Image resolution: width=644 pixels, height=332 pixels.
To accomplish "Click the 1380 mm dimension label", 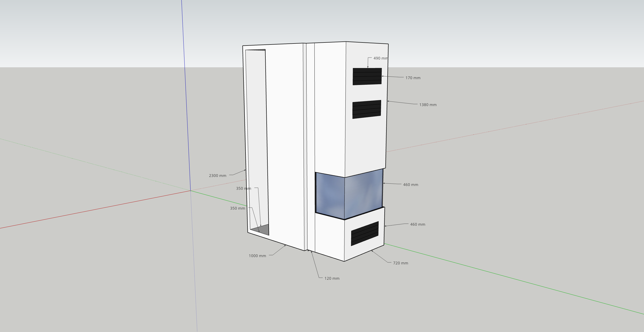I will click(x=428, y=105).
